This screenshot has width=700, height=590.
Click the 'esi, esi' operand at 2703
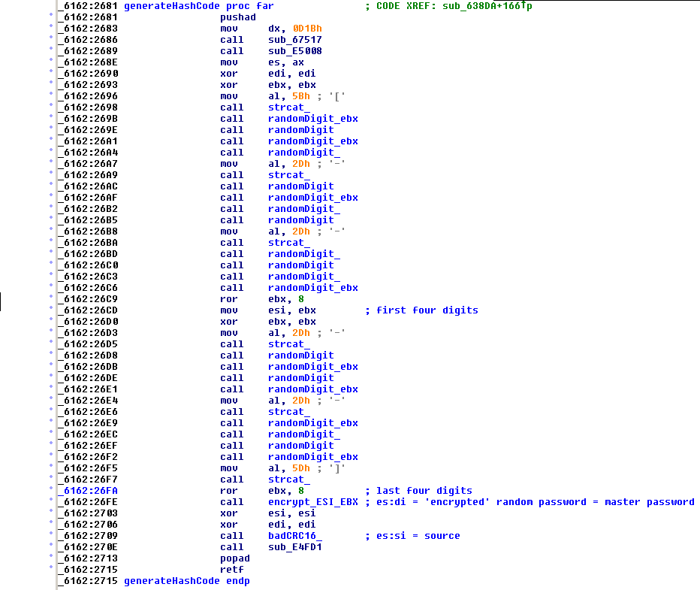point(292,513)
